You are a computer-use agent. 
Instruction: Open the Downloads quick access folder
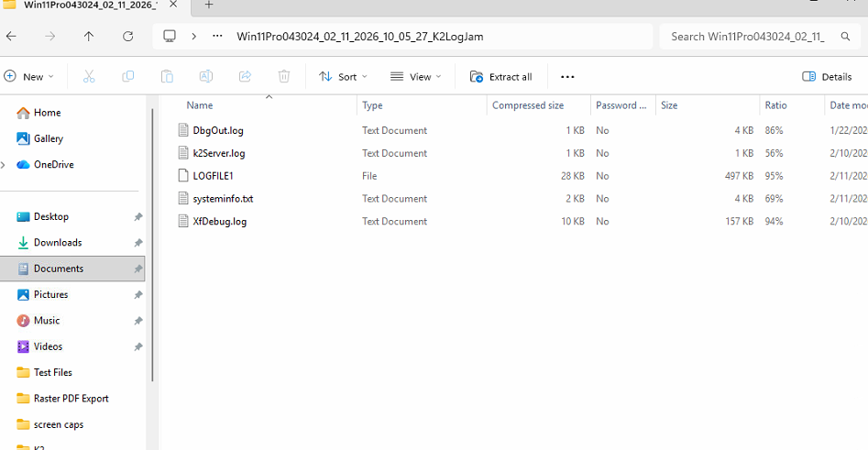(x=49, y=243)
